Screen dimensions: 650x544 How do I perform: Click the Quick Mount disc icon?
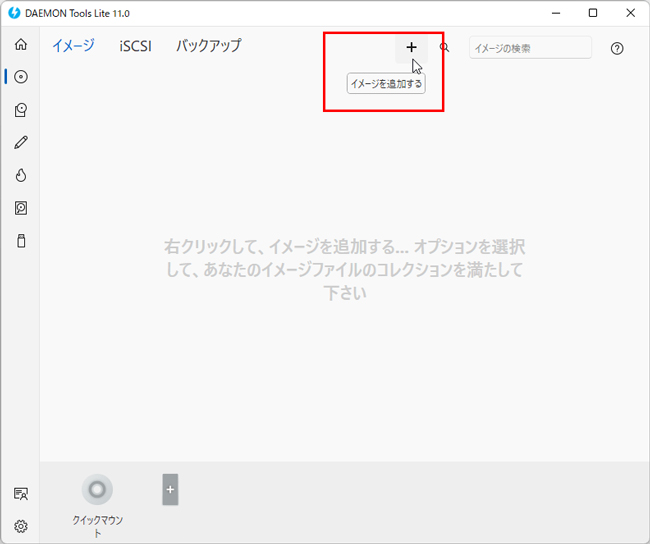click(97, 489)
